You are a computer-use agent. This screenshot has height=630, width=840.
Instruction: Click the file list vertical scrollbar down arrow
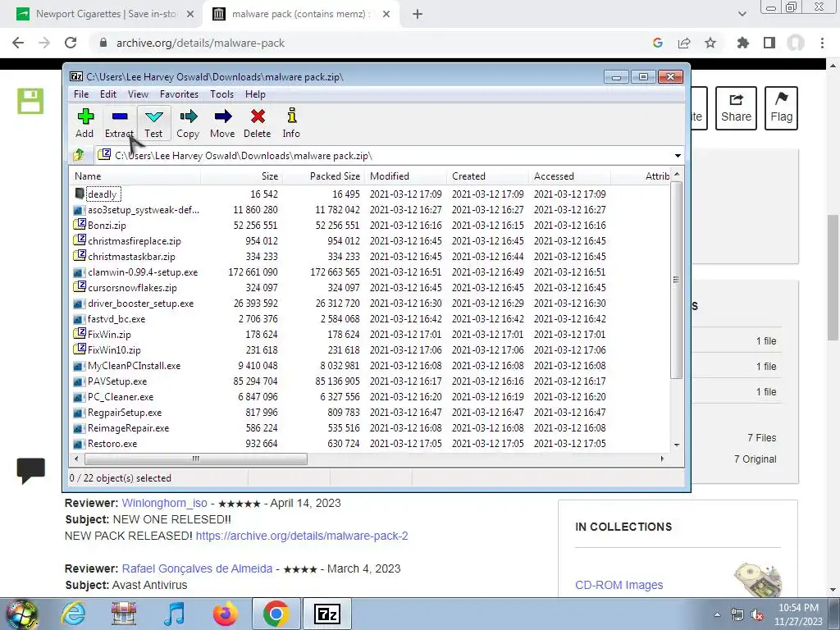pos(677,445)
